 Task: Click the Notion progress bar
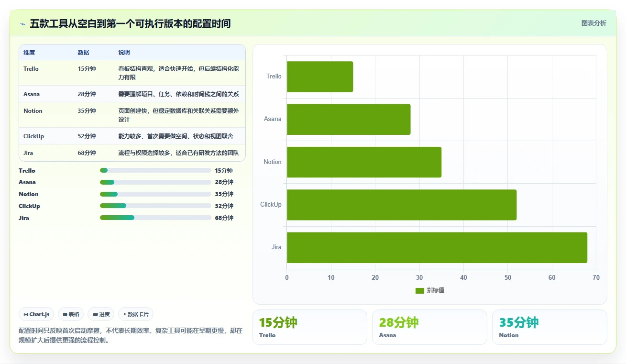[x=155, y=194]
